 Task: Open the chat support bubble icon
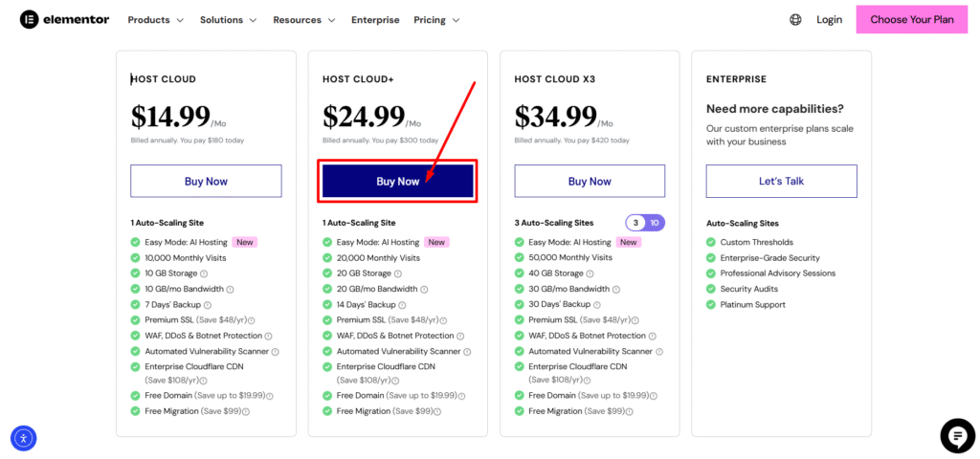956,435
